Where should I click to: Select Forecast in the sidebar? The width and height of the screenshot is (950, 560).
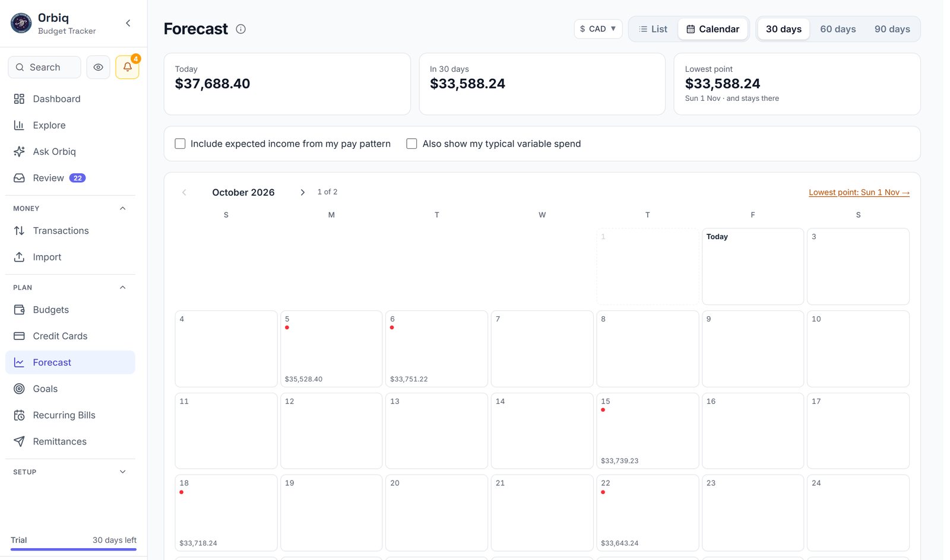point(70,362)
